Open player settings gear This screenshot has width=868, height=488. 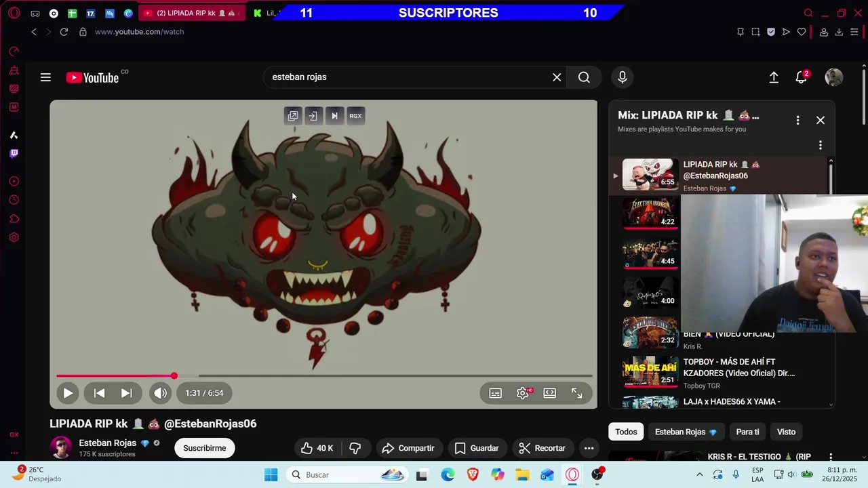pyautogui.click(x=523, y=393)
